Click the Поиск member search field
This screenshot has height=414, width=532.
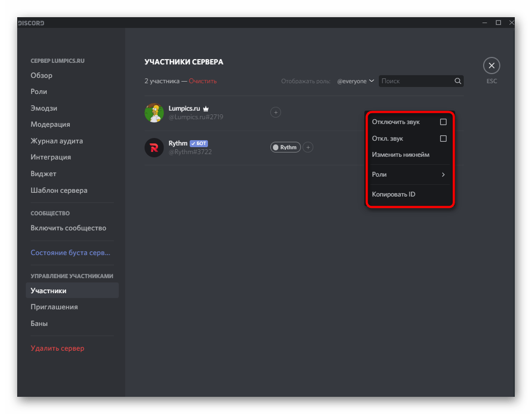[415, 81]
